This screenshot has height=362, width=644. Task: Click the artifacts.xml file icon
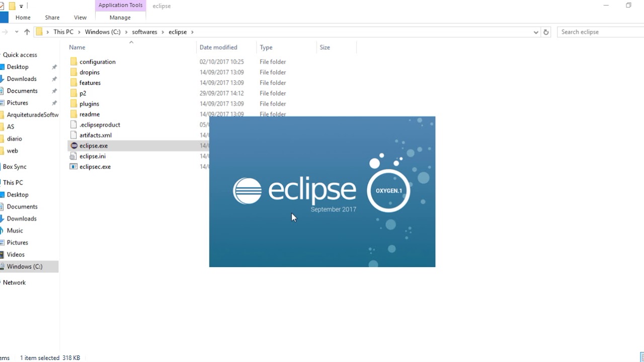[x=73, y=135]
